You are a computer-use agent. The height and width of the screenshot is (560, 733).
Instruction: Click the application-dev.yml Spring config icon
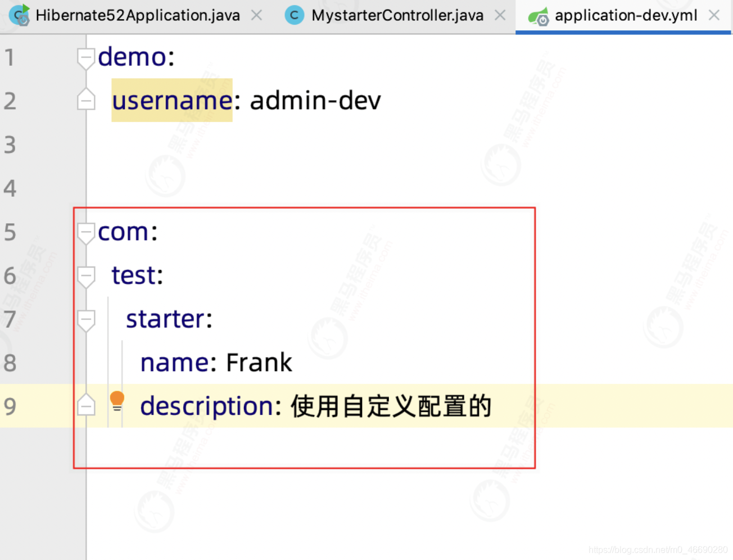point(539,17)
